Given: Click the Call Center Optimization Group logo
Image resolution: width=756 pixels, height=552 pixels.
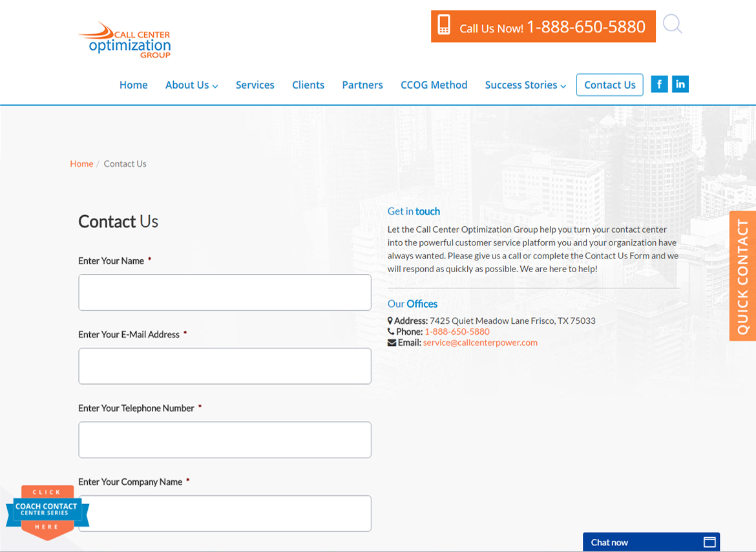Looking at the screenshot, I should click(x=125, y=40).
